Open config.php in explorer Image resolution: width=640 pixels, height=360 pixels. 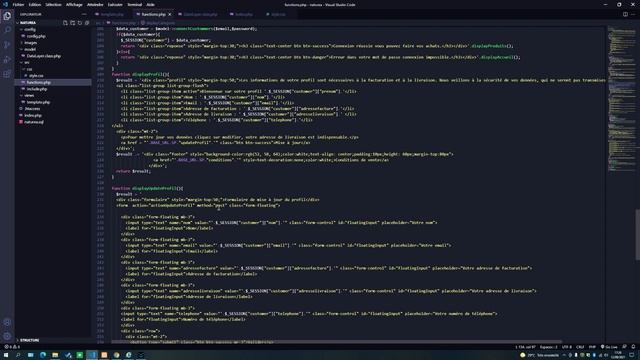[x=36, y=36]
